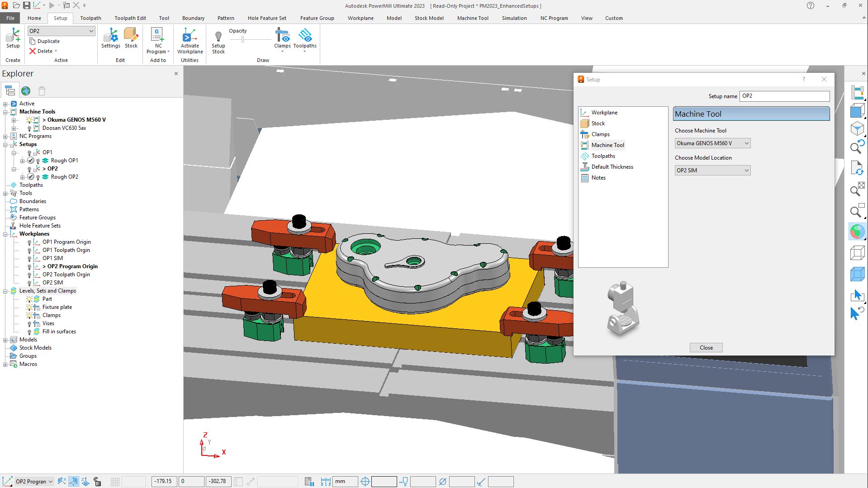Click the Toolpaths draw icon in the ribbon
This screenshot has height=488, width=868.
305,36
